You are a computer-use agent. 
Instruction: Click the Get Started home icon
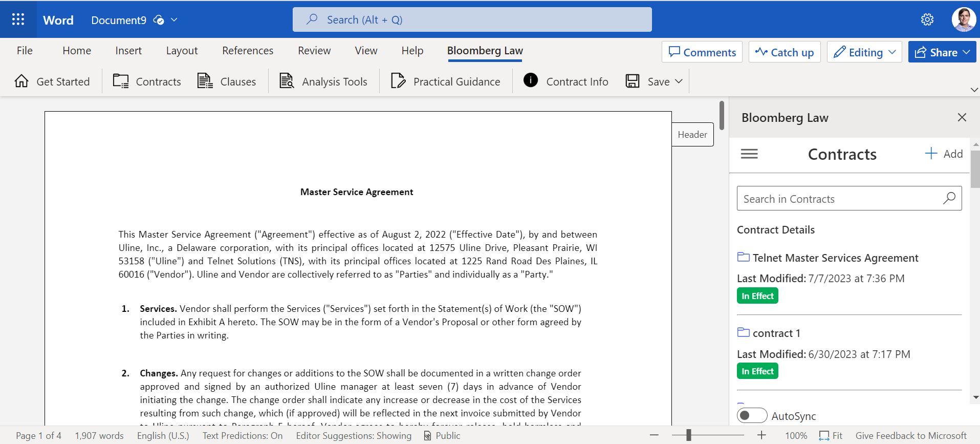[x=21, y=81]
